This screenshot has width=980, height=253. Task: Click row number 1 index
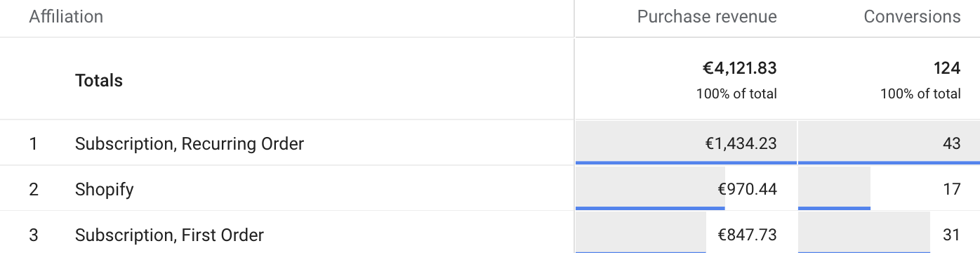(x=32, y=144)
